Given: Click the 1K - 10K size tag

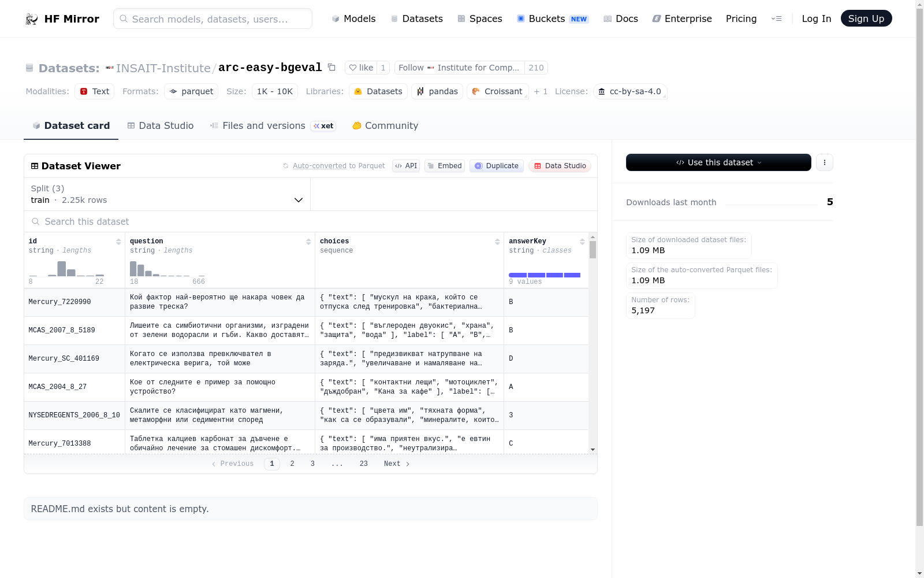Looking at the screenshot, I should click(x=275, y=91).
